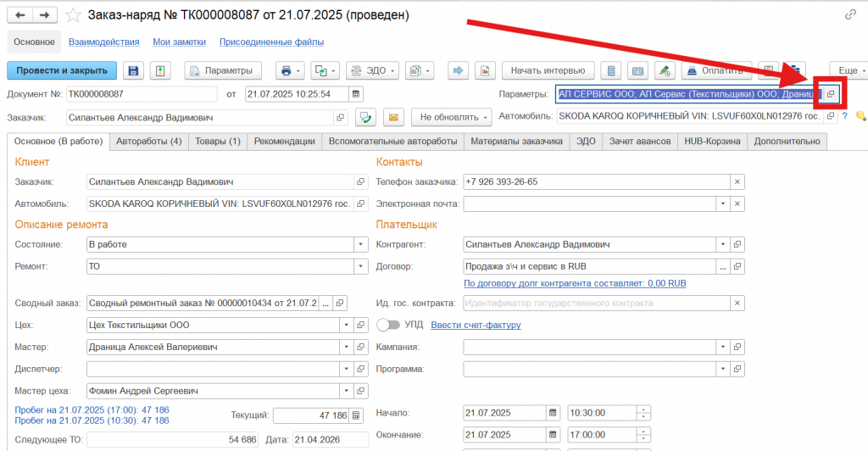Click the Save document floppy icon

(133, 70)
